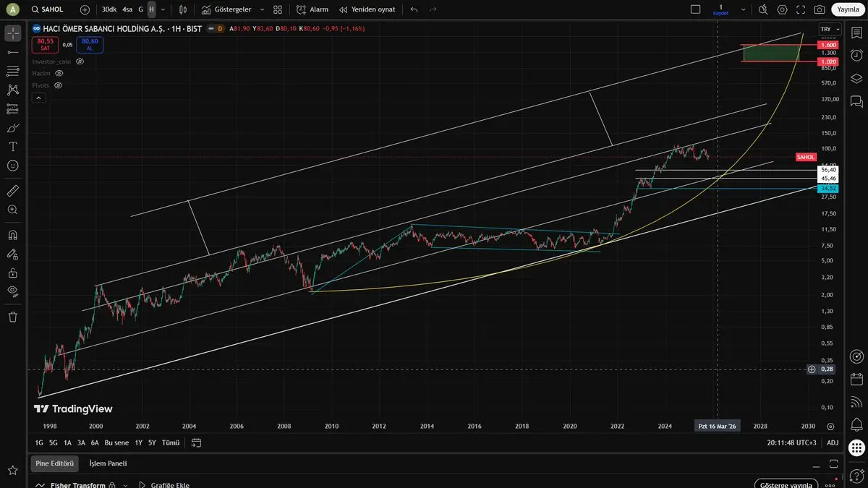This screenshot has height=488, width=868.
Task: Hide all drawings with eye icon
Action: 12,291
